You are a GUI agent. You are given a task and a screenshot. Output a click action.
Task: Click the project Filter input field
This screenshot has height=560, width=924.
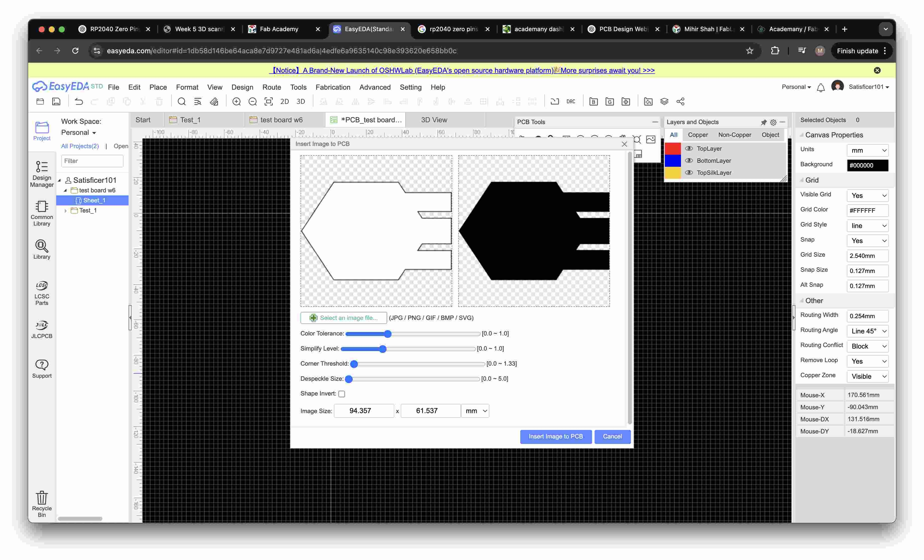[92, 161]
